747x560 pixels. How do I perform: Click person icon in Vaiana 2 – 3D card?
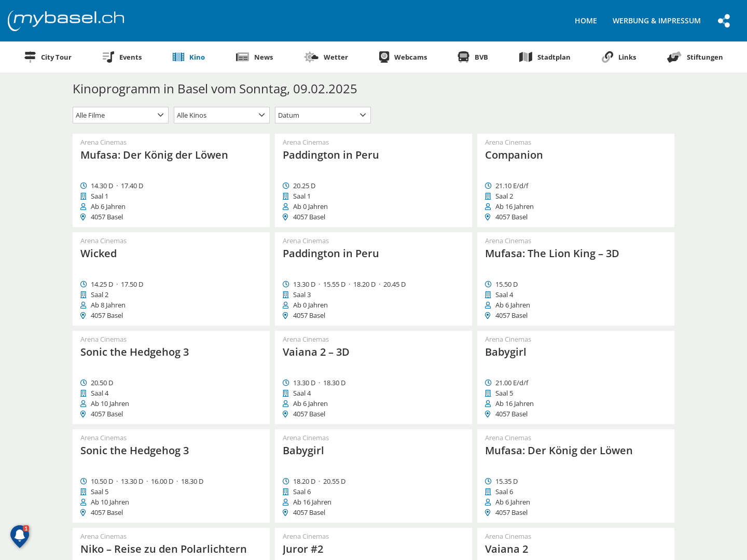click(x=285, y=403)
